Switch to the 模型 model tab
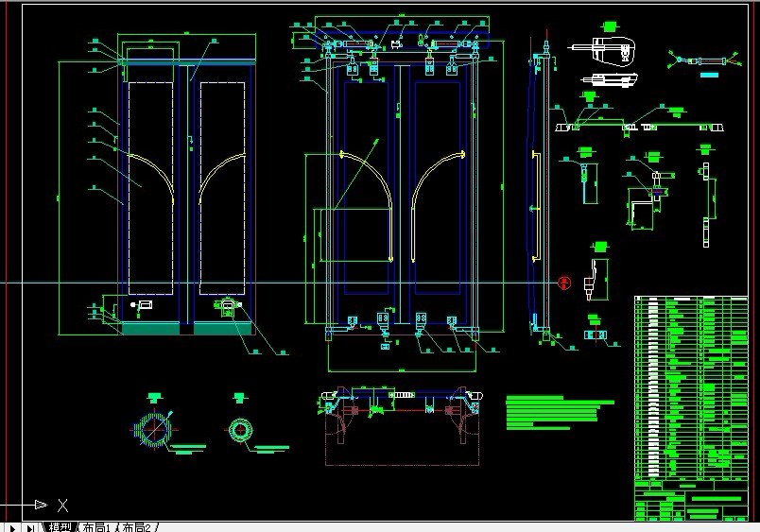This screenshot has height=532, width=760. tap(60, 527)
